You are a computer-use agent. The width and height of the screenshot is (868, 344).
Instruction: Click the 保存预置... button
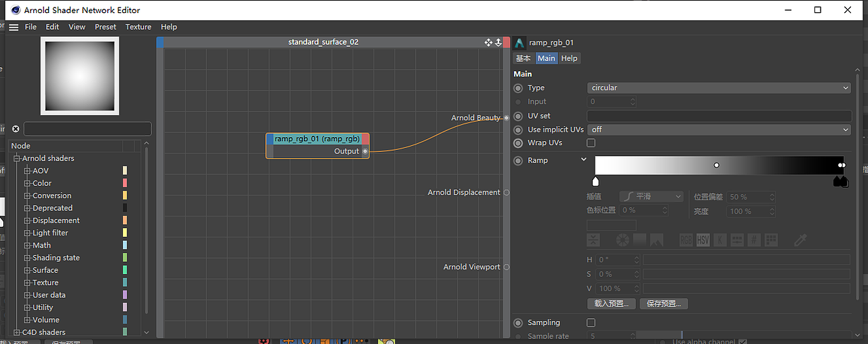664,304
